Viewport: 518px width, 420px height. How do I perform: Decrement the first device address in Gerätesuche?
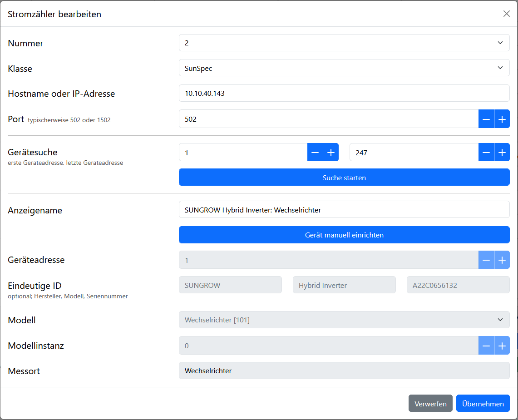coord(315,153)
